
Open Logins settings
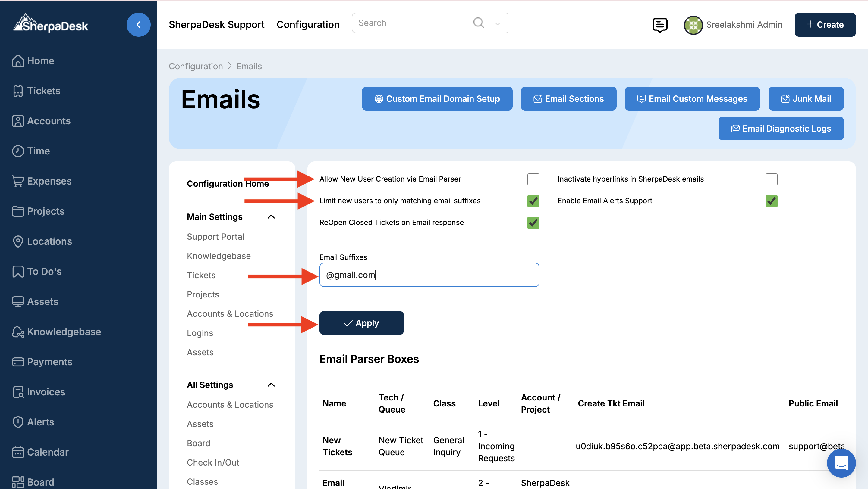pos(200,333)
